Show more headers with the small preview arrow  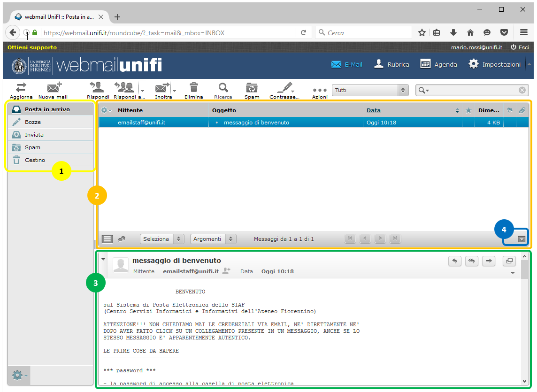click(513, 273)
